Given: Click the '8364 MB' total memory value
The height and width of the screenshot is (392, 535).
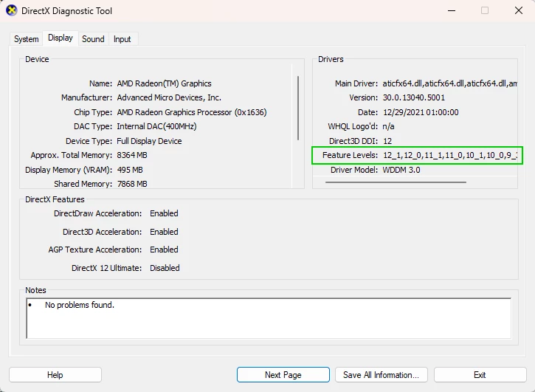Looking at the screenshot, I should 132,155.
